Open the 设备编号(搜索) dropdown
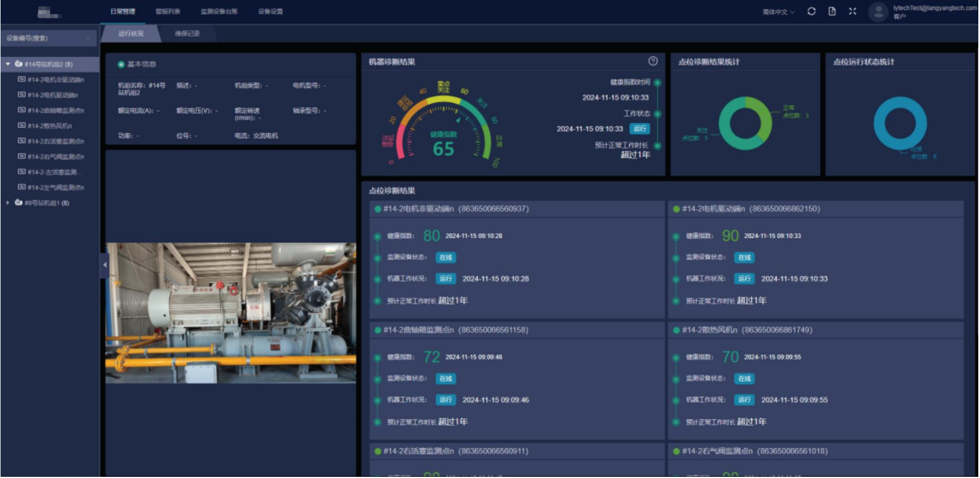Image resolution: width=980 pixels, height=478 pixels. click(49, 38)
